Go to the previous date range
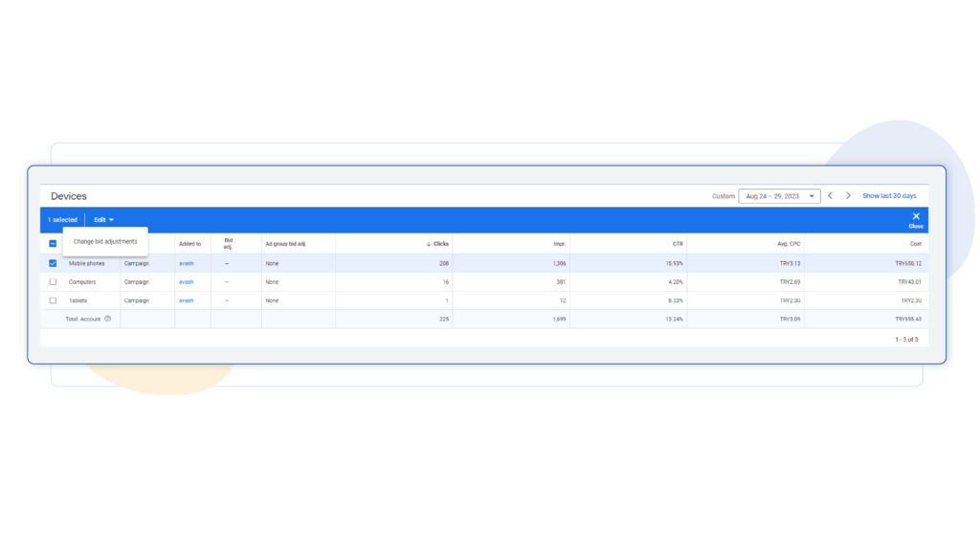Viewport: 980px width, 554px height. pyautogui.click(x=830, y=195)
